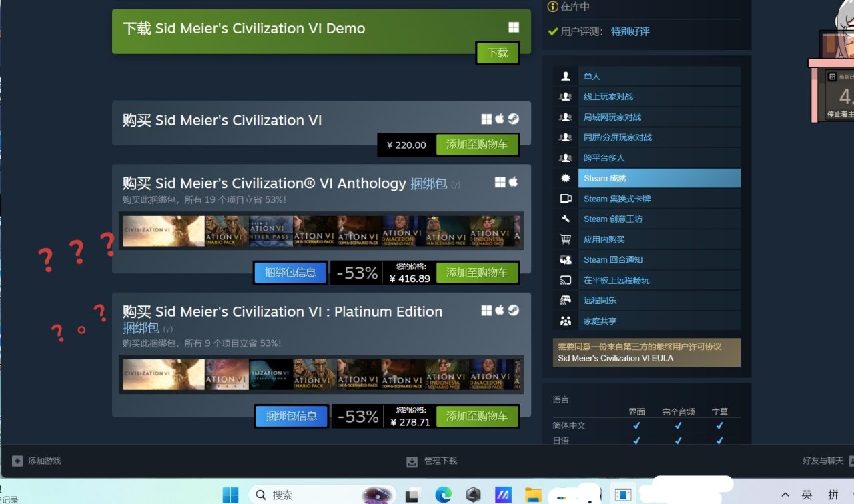Click the (?) help mark beside Platinum Edition 捆绑包
The width and height of the screenshot is (854, 504).
pos(168,329)
